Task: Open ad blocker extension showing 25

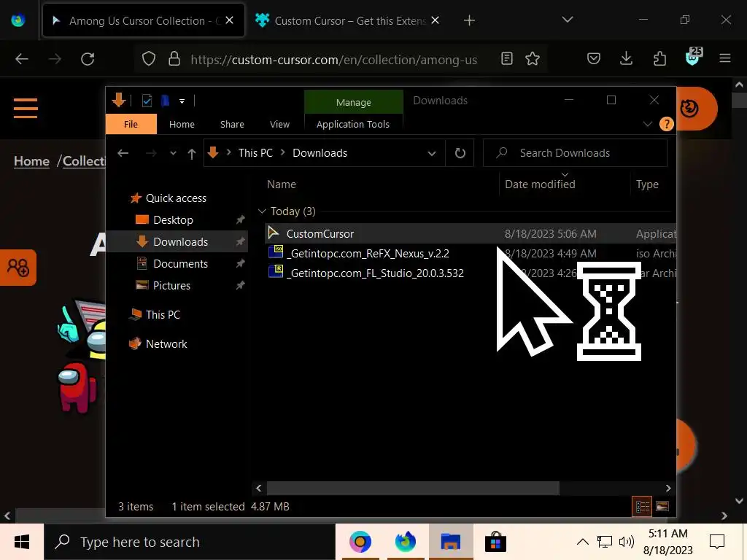Action: point(693,57)
